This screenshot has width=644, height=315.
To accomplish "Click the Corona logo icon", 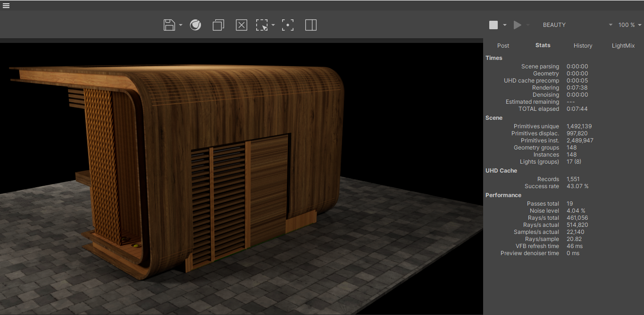I will pos(195,25).
